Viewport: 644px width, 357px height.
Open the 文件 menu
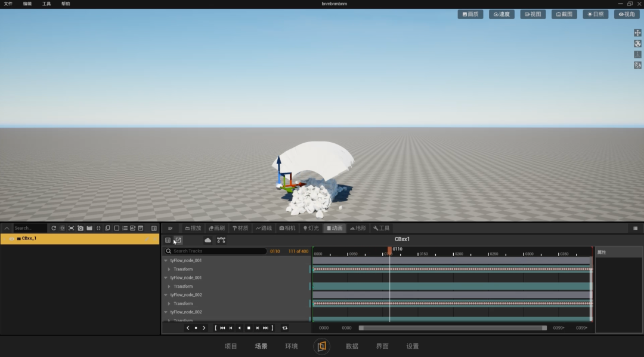point(8,4)
